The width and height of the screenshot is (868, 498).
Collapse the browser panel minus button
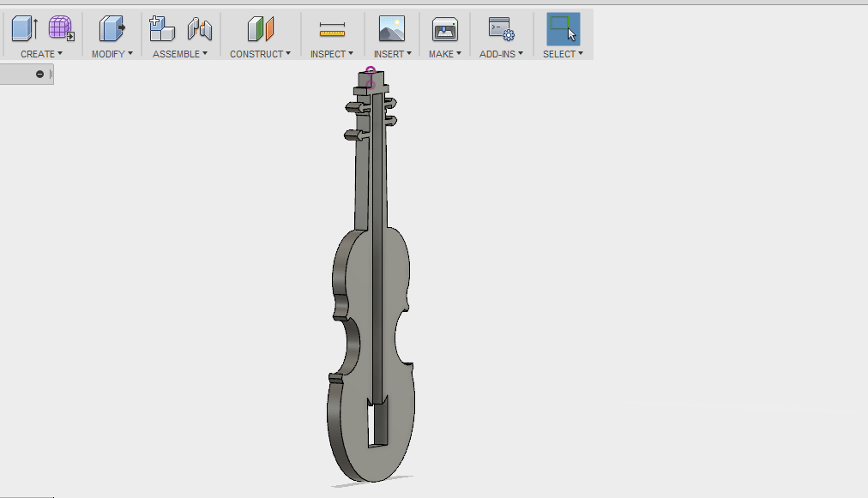point(39,75)
